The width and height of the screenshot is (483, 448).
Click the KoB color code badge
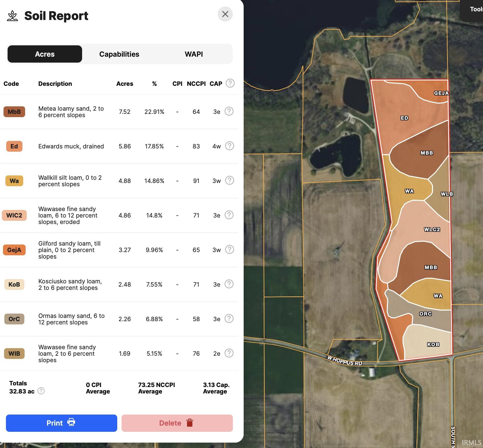(x=14, y=284)
